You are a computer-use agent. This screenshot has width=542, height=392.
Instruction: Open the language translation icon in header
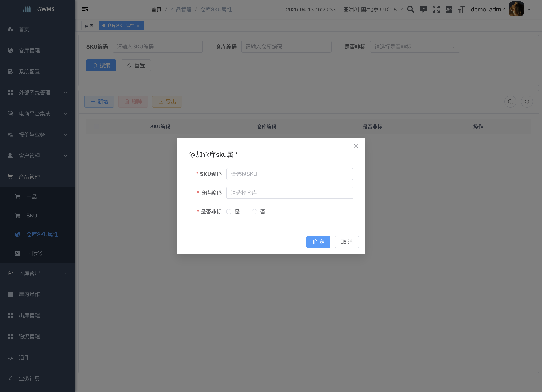pyautogui.click(x=449, y=9)
